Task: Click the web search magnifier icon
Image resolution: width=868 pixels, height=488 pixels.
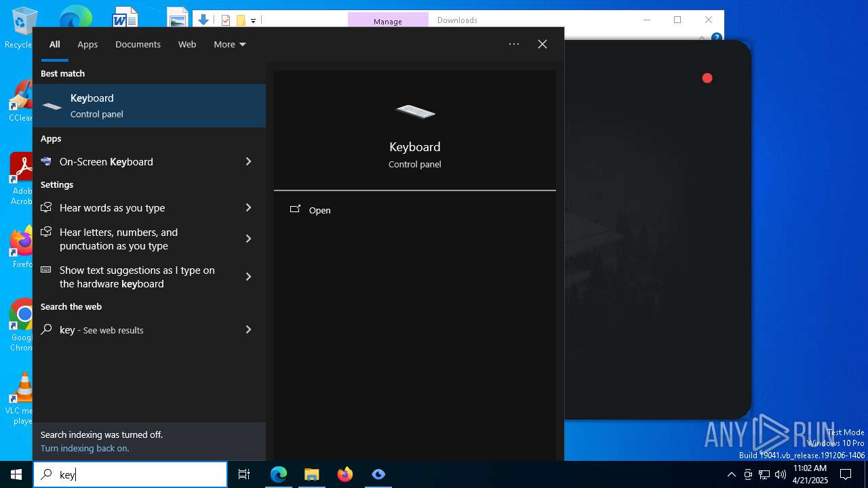Action: [46, 329]
